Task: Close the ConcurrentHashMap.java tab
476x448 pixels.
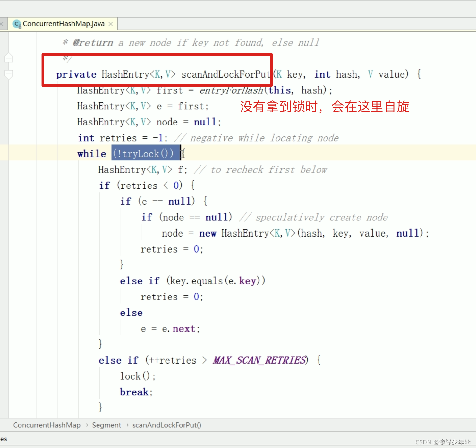Action: [x=111, y=24]
